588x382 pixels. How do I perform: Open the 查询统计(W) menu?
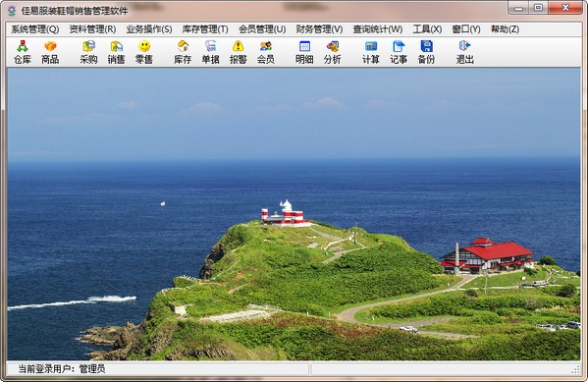(x=378, y=29)
